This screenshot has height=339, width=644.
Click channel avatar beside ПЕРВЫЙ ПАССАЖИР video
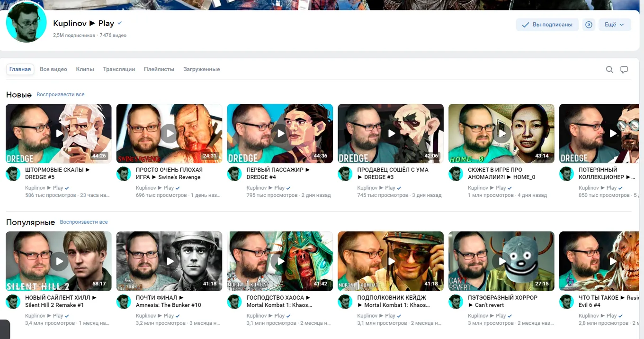pos(234,174)
